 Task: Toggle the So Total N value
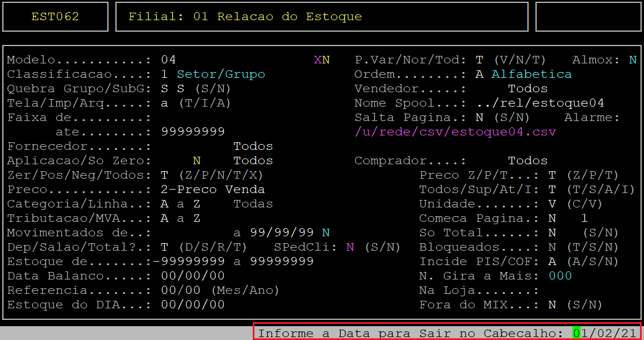[552, 233]
